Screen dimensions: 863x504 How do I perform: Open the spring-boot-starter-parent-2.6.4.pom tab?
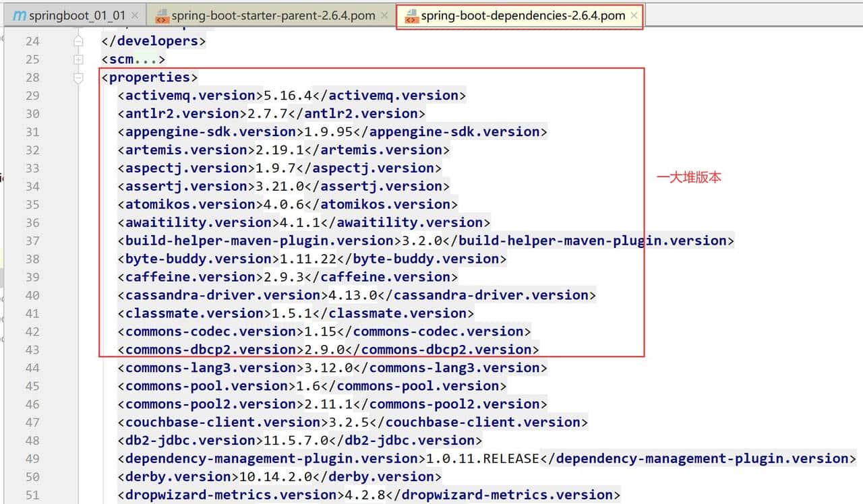coord(273,15)
